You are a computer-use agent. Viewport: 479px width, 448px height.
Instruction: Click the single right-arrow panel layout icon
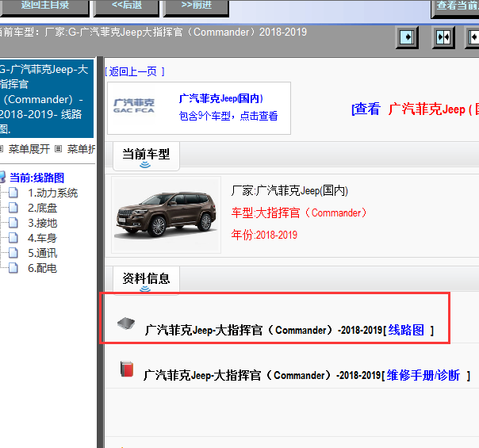[x=407, y=37]
